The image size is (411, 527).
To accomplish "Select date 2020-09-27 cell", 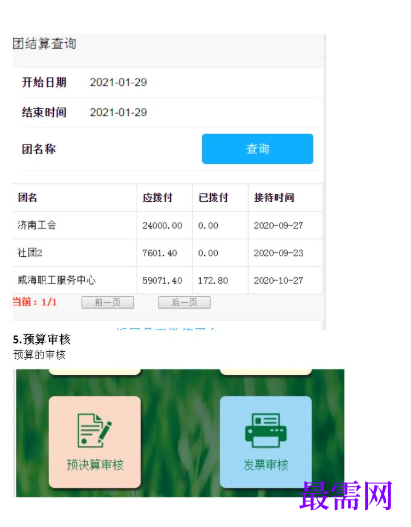I will 279,225.
